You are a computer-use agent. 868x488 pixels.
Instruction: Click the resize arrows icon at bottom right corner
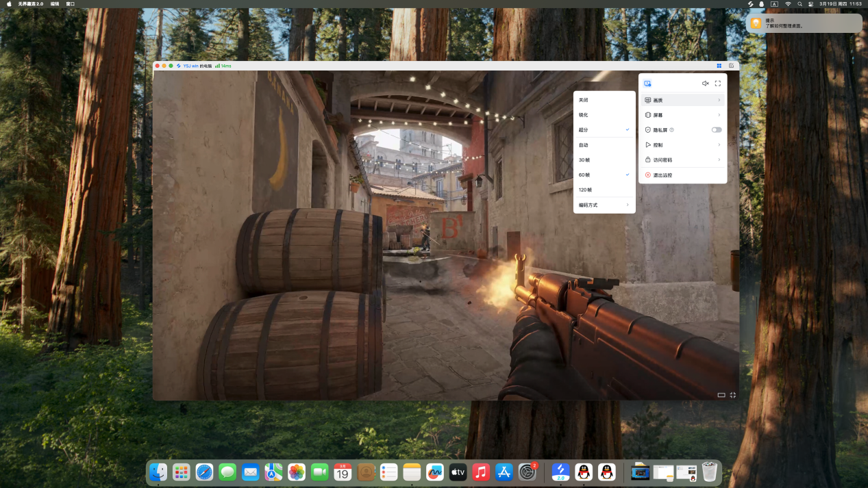click(x=732, y=394)
